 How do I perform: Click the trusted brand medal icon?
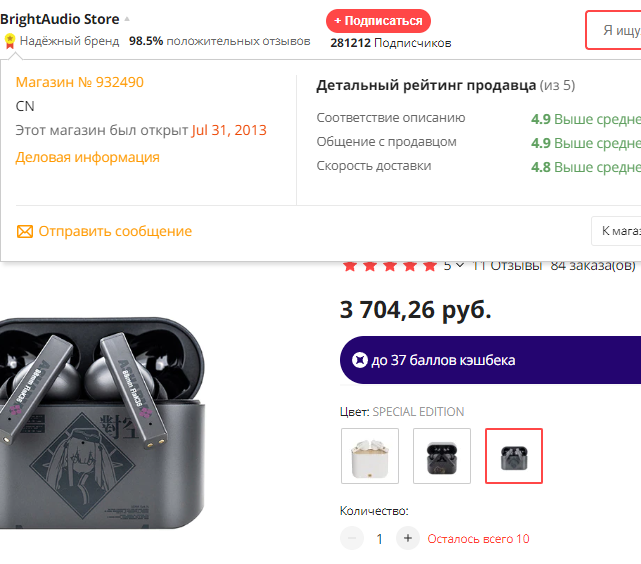tap(9, 41)
